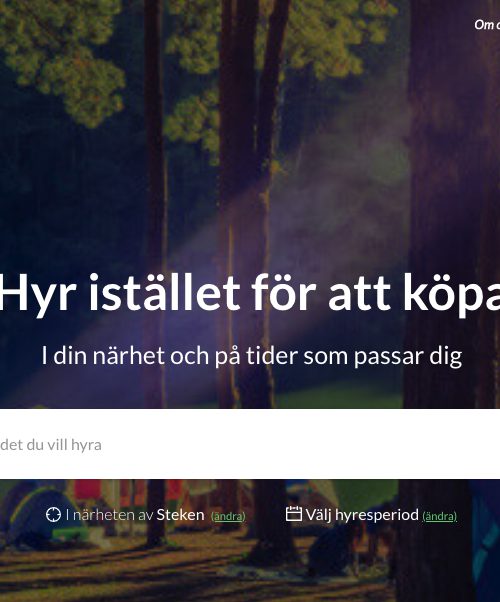Choose rental period via Välj hyresperiod text
Viewport: 500px width, 602px height.
coord(362,515)
